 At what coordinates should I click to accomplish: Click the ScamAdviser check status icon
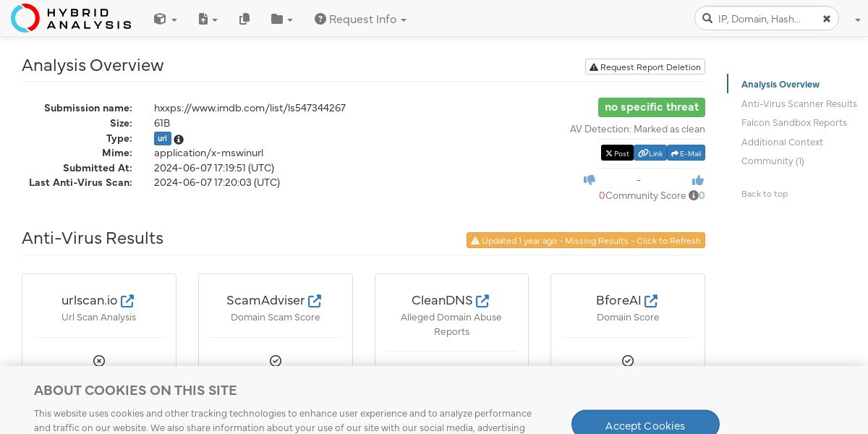pos(276,361)
